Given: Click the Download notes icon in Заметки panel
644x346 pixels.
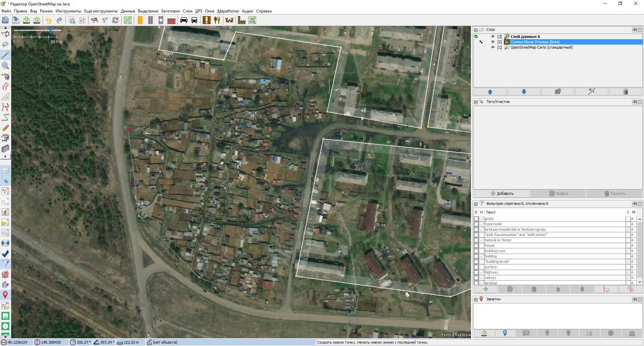Looking at the screenshot, I should coord(484,333).
